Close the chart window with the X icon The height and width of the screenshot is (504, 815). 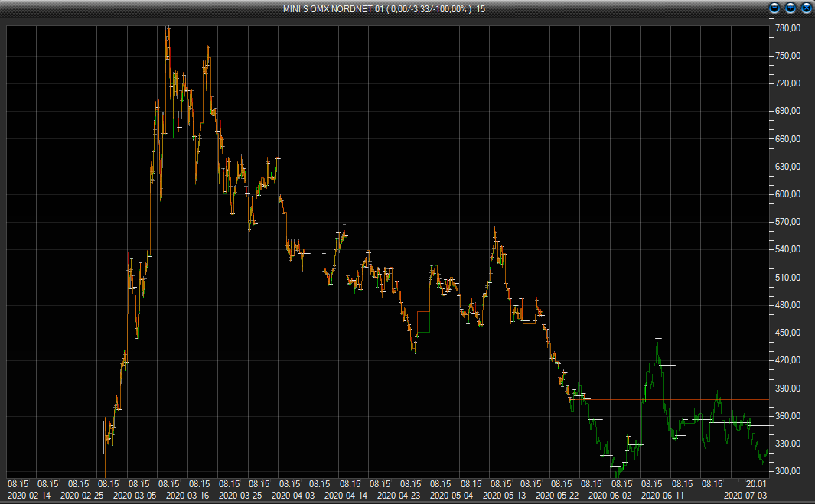(x=806, y=8)
